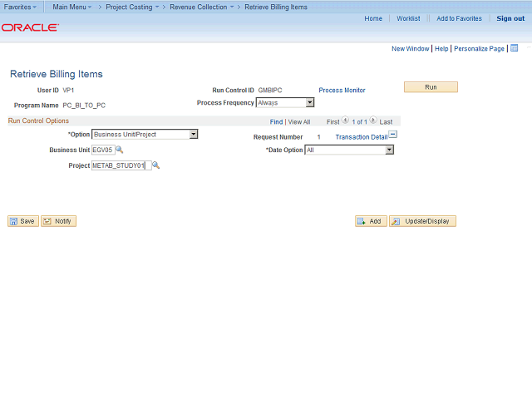Open Process Frequency dropdown
Screen dimensions: 532x399
[285, 102]
